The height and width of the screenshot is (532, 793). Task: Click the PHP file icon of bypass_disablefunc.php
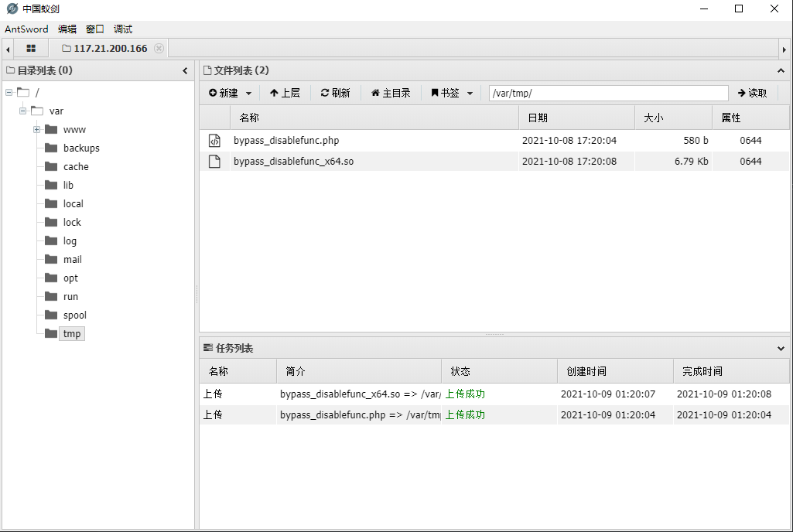(x=214, y=141)
